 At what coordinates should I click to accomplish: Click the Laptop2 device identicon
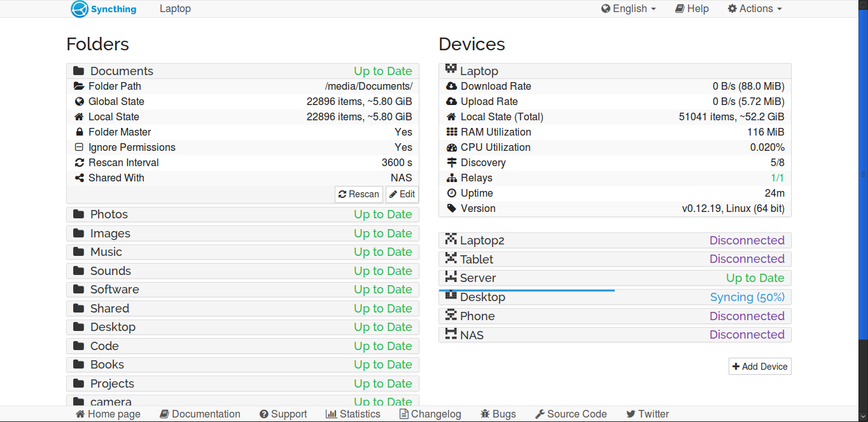pos(451,239)
